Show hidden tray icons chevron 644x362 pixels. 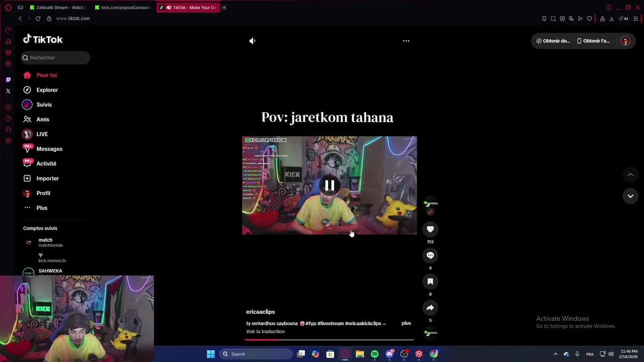(555, 354)
